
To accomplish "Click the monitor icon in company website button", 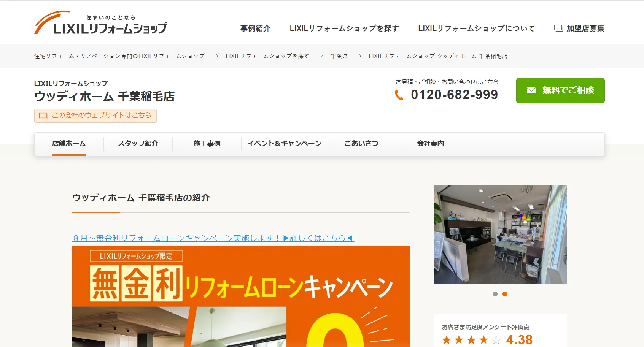I will pyautogui.click(x=43, y=116).
